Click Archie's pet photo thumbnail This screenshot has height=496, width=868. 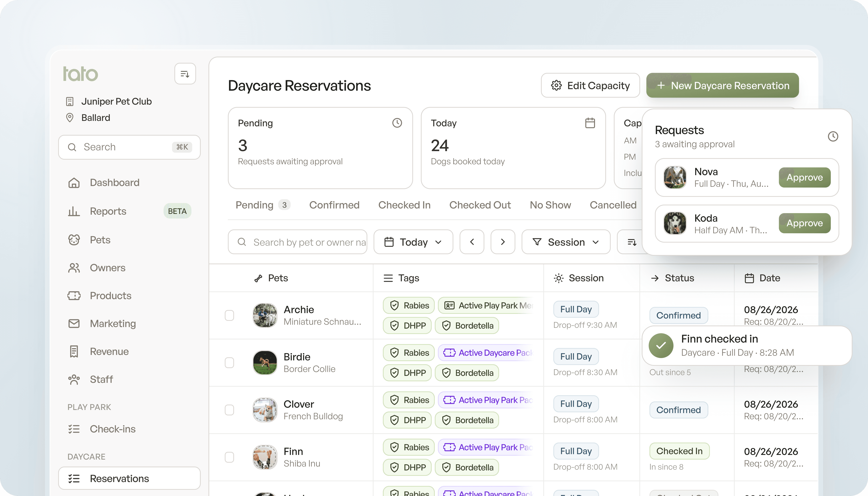tap(265, 315)
